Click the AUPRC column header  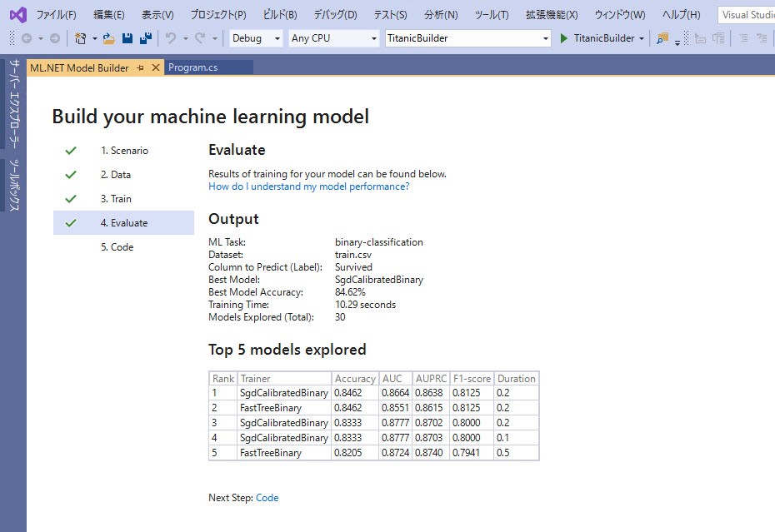pyautogui.click(x=431, y=378)
